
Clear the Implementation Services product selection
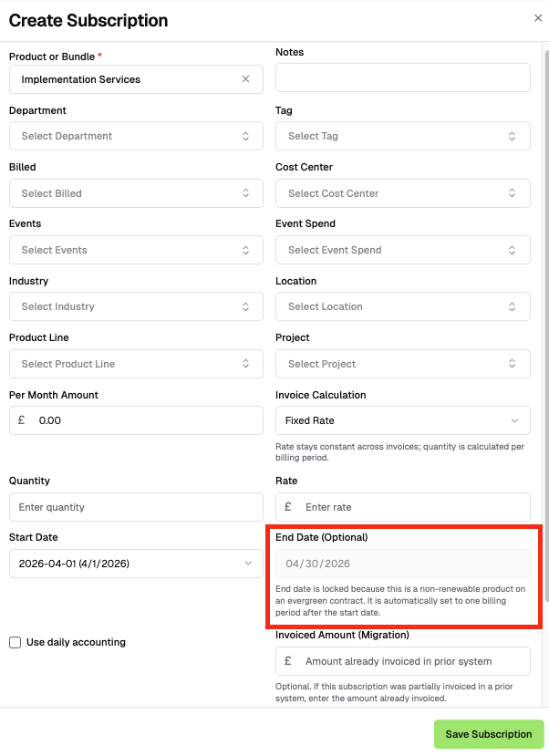(x=245, y=79)
